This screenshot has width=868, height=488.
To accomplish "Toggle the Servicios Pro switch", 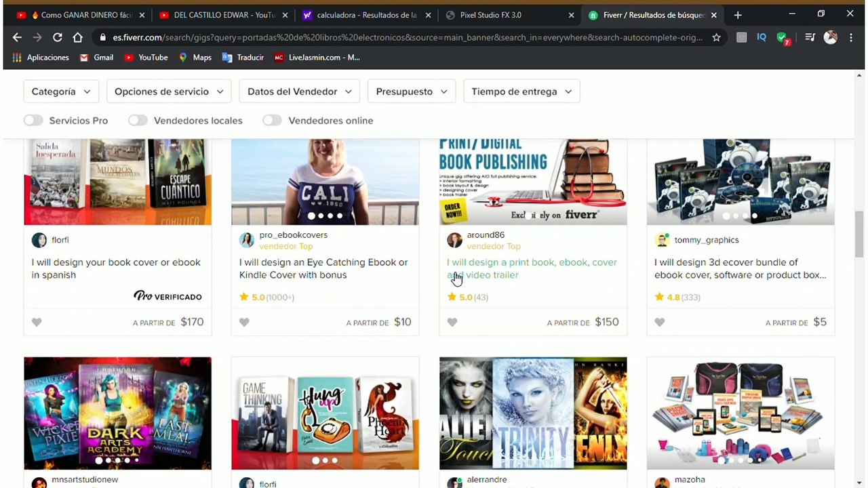I will (x=33, y=121).
